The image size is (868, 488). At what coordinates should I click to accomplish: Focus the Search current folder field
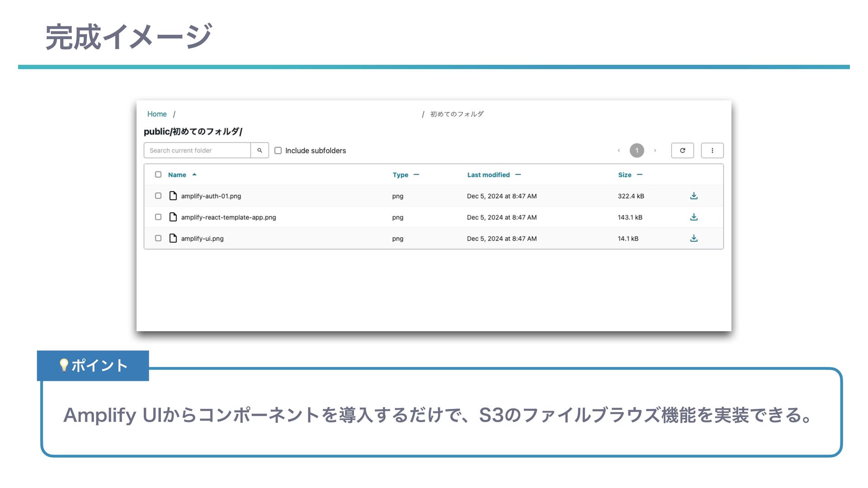point(197,150)
